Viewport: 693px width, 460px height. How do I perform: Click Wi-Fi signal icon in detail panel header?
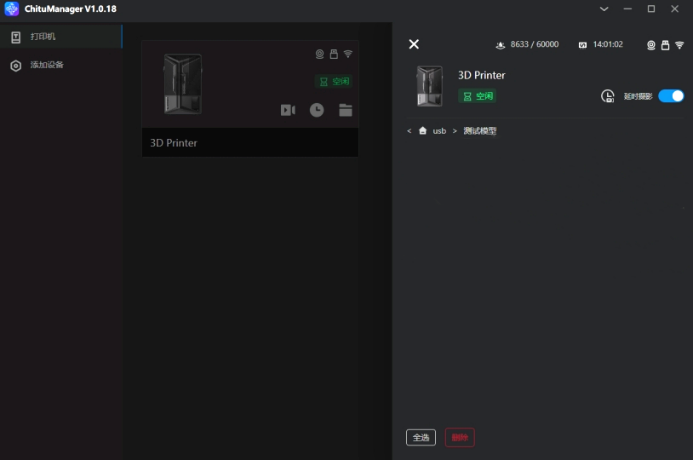[x=679, y=45]
